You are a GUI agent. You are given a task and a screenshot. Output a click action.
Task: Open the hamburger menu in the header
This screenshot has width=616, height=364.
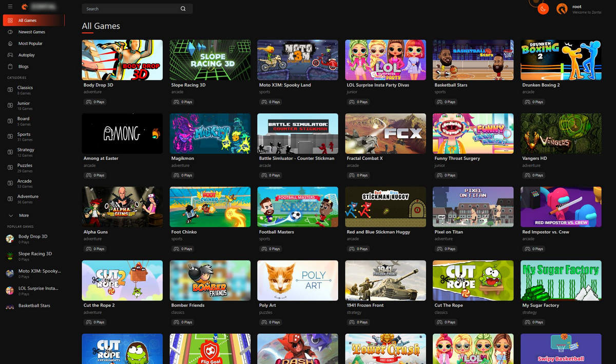[10, 7]
